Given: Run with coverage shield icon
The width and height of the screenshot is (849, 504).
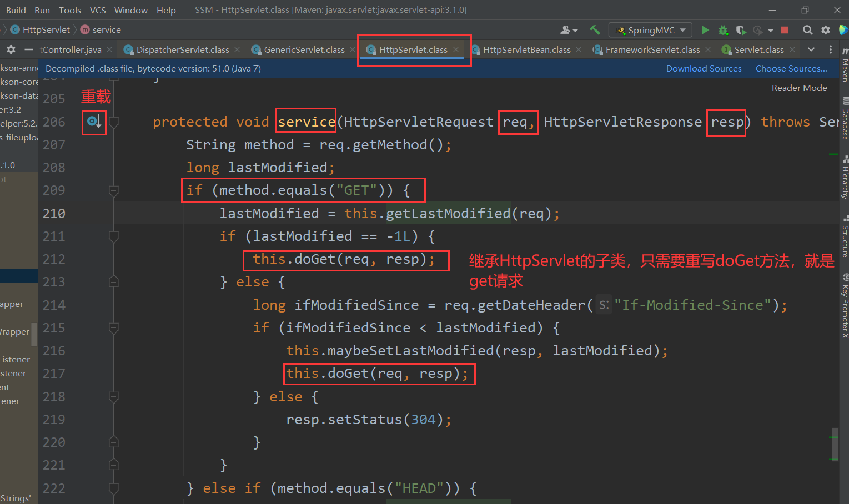Looking at the screenshot, I should tap(741, 30).
